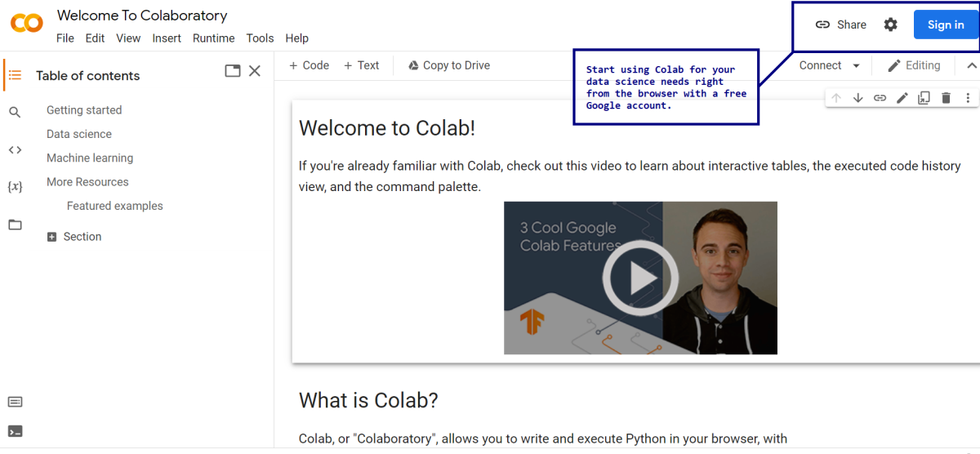Open the Runtime menu
This screenshot has height=454, width=980.
pos(213,38)
